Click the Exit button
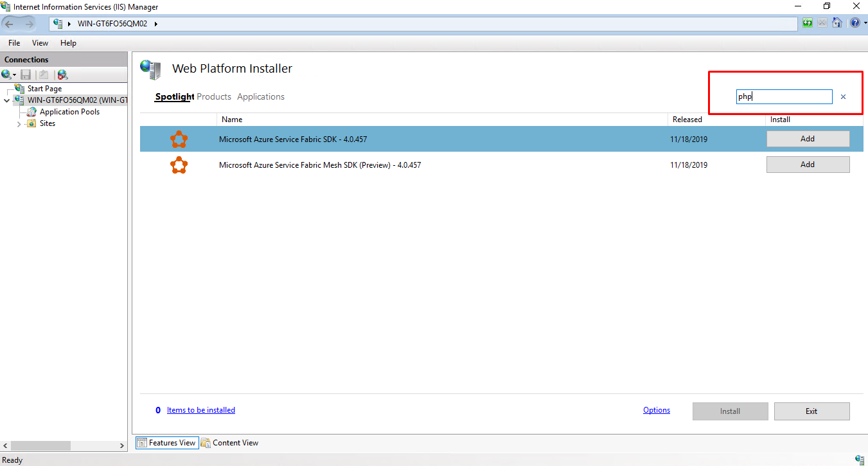 click(811, 411)
